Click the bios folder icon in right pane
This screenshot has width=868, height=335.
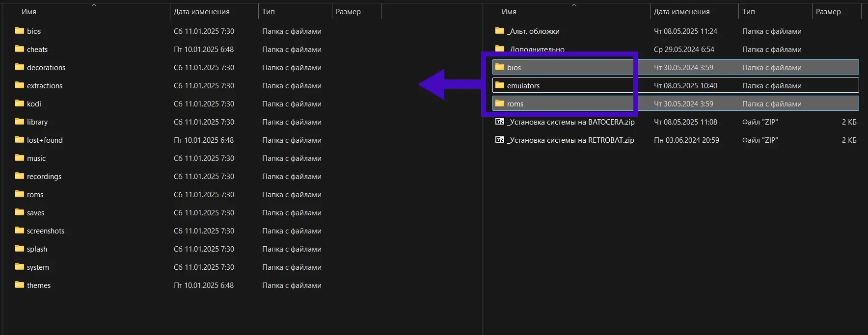tap(500, 67)
